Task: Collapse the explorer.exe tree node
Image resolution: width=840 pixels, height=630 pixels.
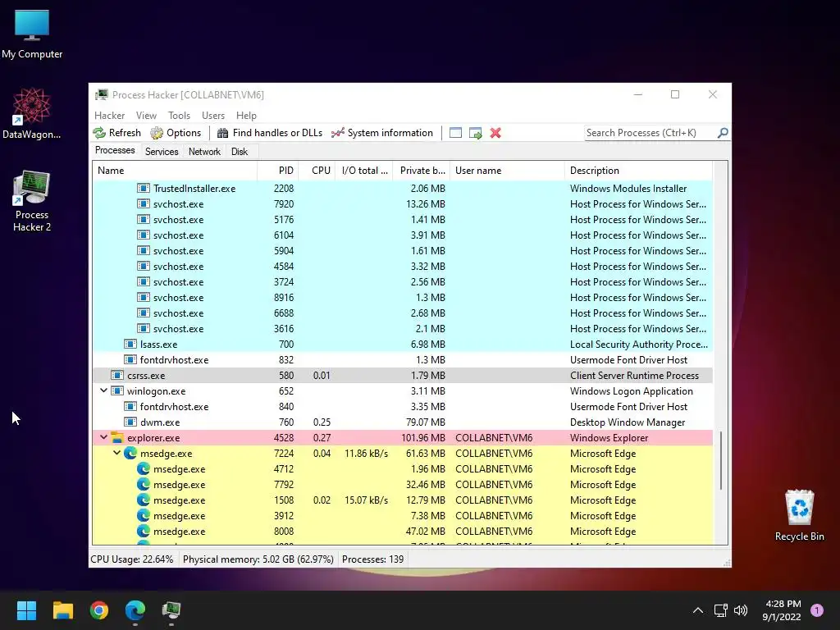Action: click(x=104, y=437)
